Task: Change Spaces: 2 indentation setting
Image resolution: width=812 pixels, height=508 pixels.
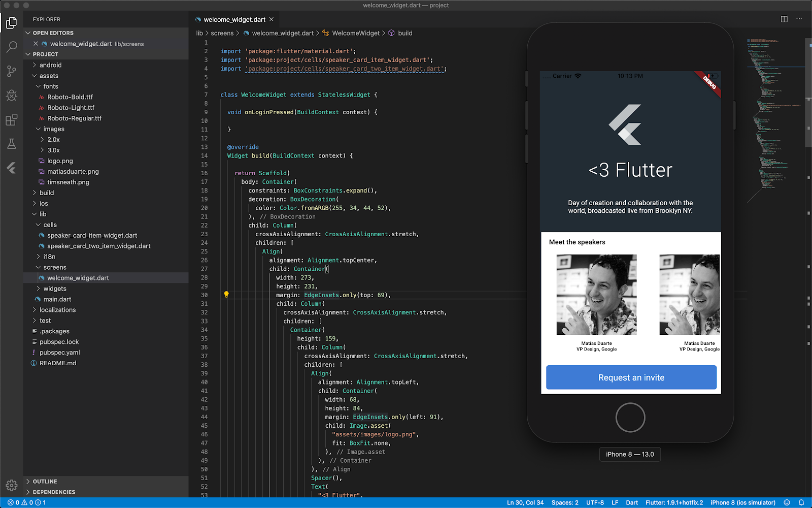Action: [x=565, y=502]
